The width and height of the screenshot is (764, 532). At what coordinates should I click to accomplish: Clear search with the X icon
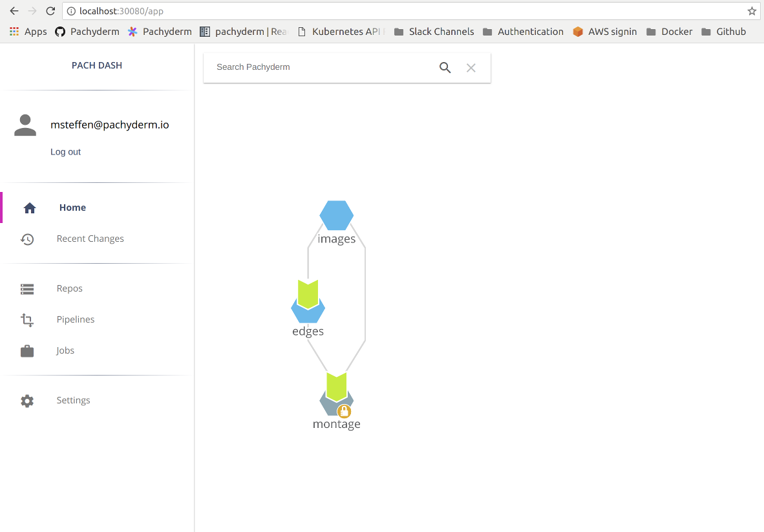[x=471, y=68]
